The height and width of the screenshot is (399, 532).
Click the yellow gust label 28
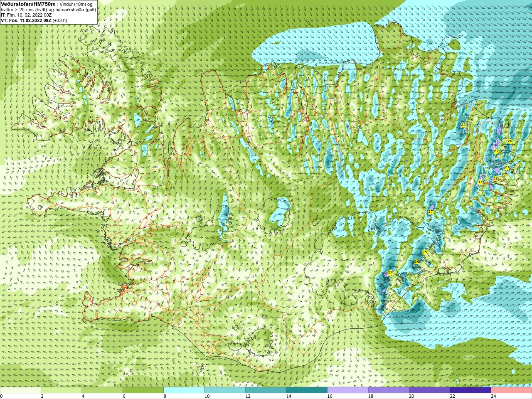coord(463,125)
